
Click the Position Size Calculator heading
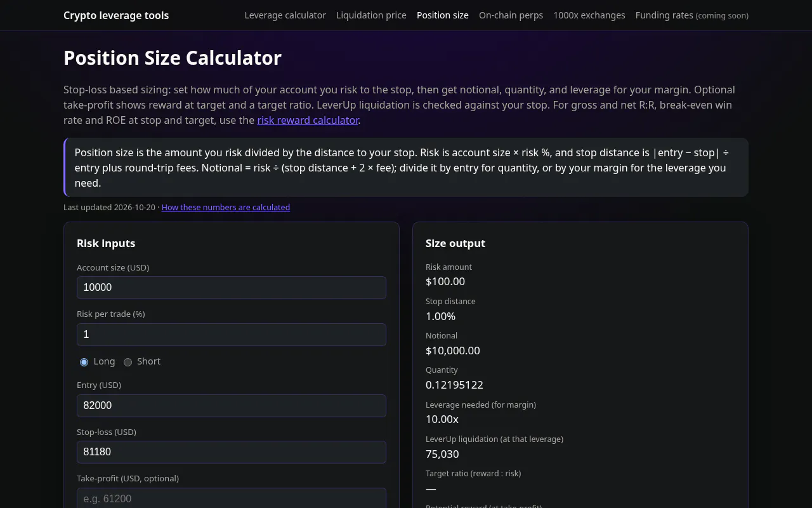point(173,58)
